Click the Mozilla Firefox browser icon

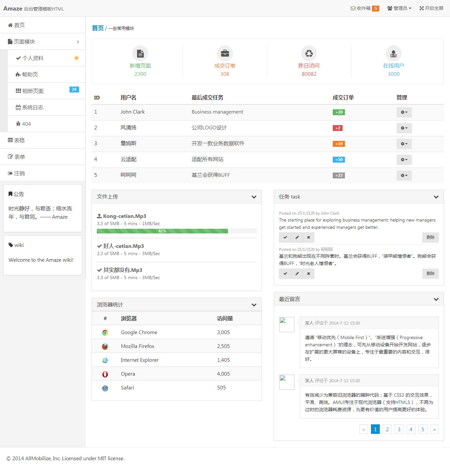105,346
